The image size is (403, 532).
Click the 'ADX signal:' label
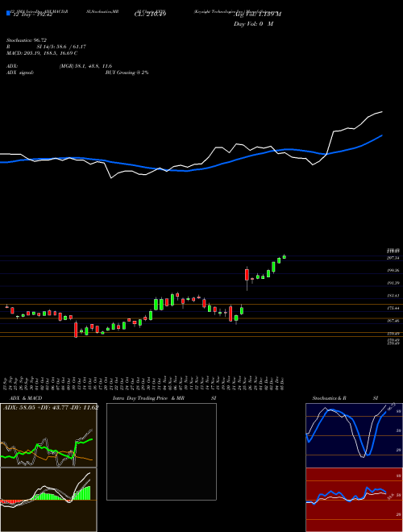(20, 73)
